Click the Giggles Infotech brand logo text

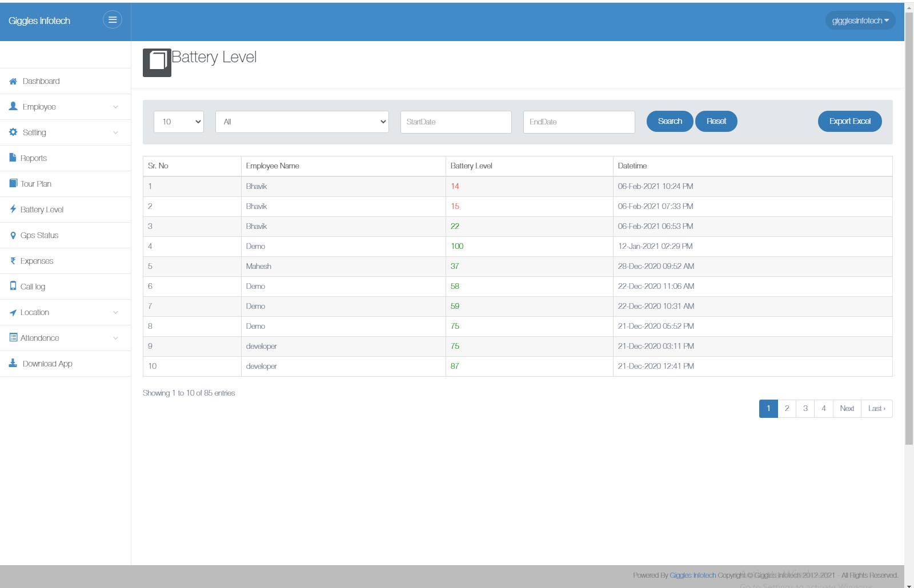(39, 21)
